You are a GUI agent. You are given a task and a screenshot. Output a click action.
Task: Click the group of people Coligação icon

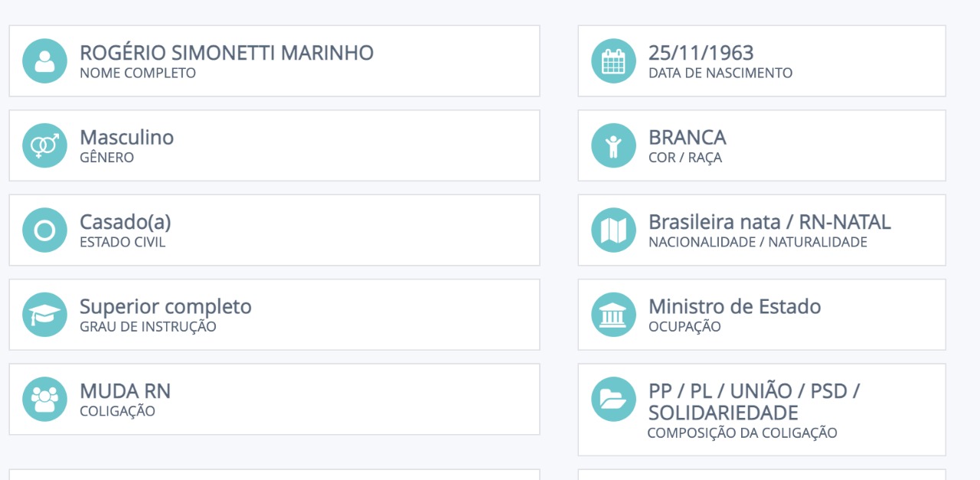45,399
